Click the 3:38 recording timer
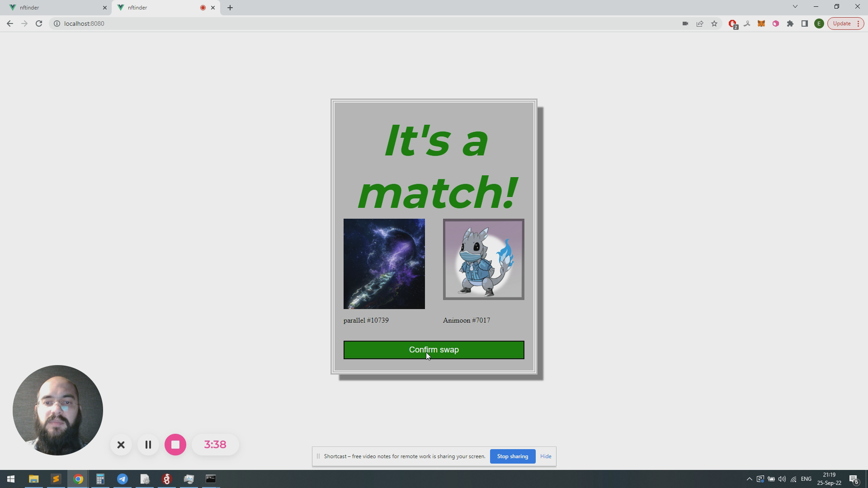868x488 pixels. [215, 445]
